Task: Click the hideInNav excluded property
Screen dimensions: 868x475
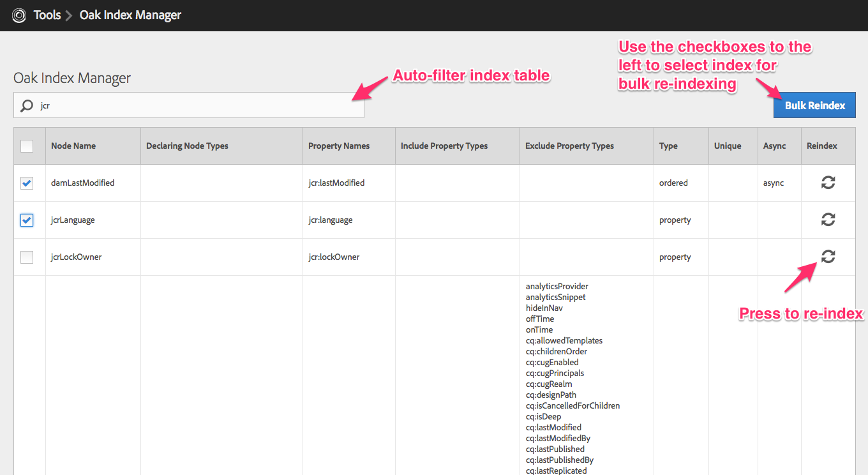Action: click(544, 308)
